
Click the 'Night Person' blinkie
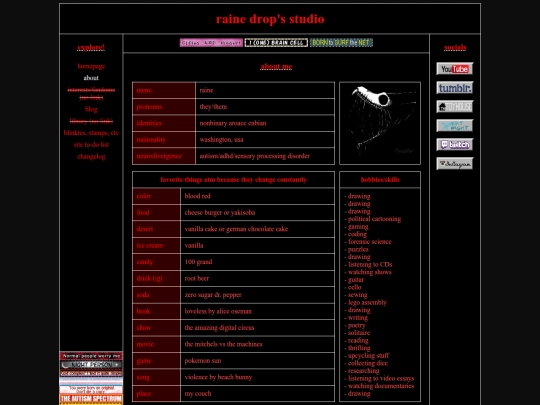click(x=91, y=364)
